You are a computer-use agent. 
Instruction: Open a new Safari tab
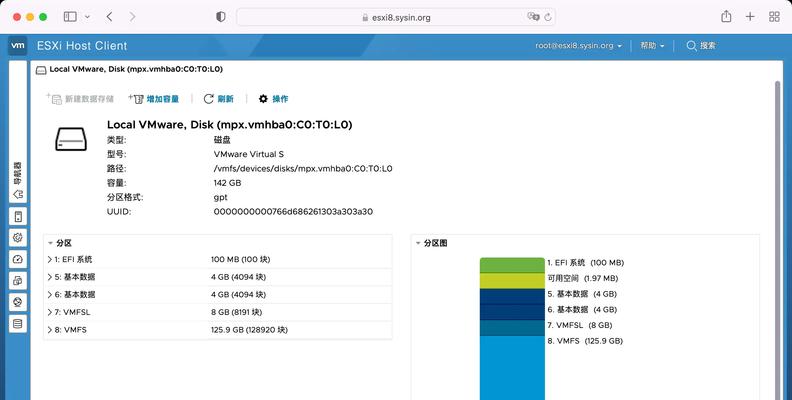coord(750,17)
